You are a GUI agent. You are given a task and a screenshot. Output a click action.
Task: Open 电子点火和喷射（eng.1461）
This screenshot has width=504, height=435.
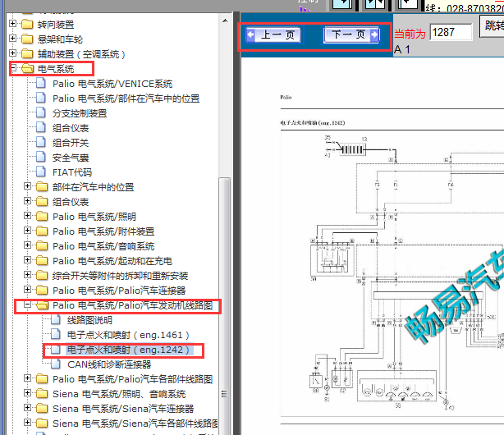[128, 335]
